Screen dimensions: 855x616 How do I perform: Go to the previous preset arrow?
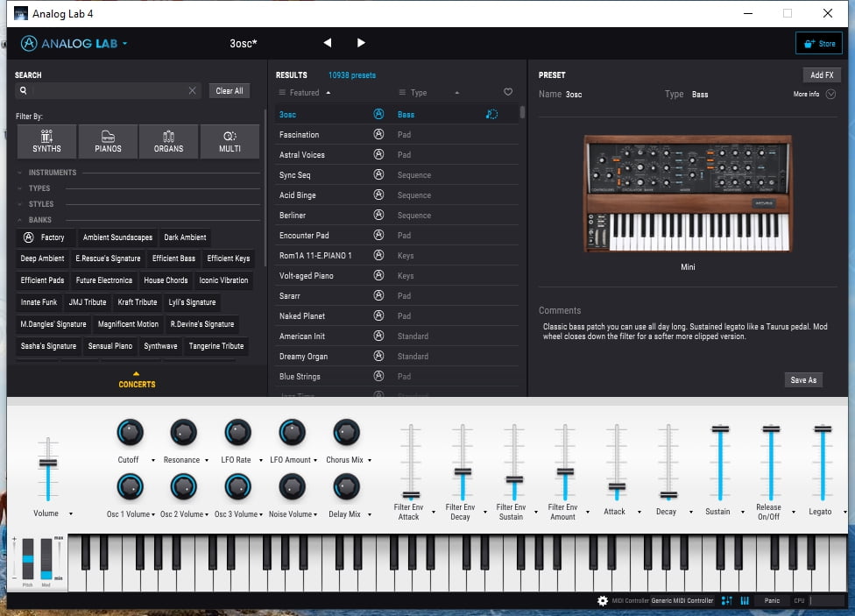pos(327,43)
